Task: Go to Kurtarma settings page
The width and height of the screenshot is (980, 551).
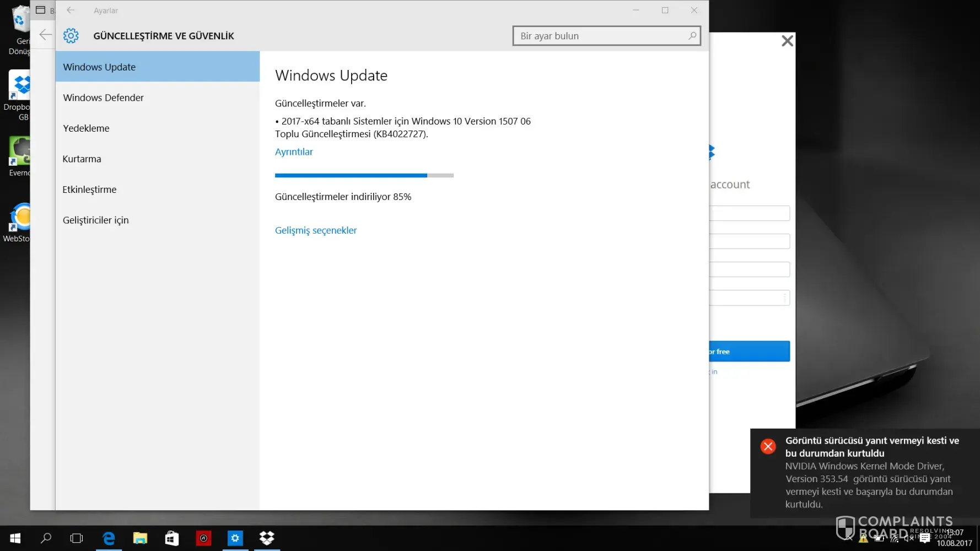Action: click(x=82, y=159)
